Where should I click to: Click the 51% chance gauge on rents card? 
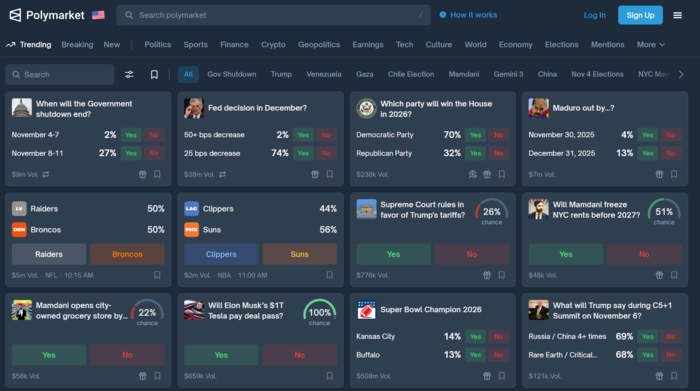tap(664, 212)
